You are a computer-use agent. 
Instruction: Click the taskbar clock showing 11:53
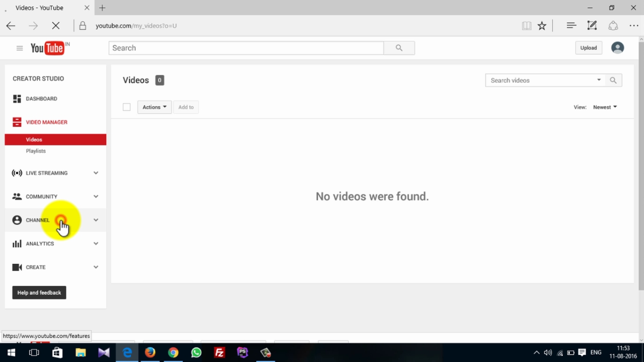[x=623, y=353]
